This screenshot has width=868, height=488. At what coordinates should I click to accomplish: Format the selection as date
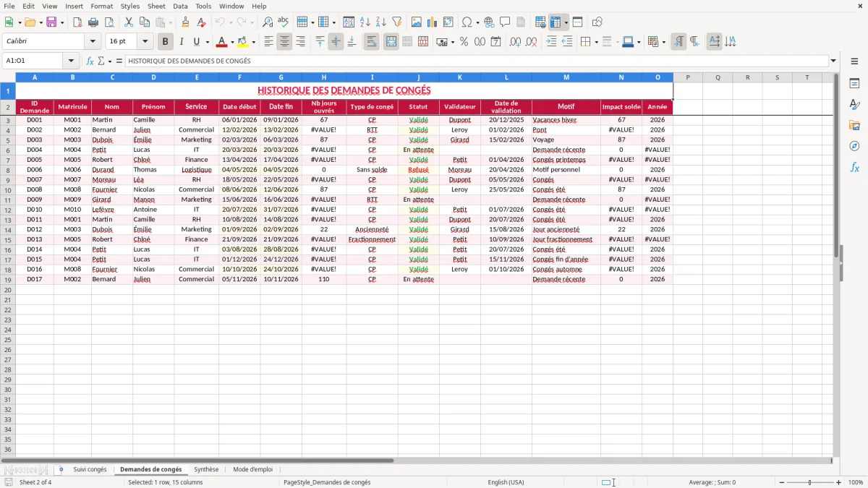tap(495, 42)
